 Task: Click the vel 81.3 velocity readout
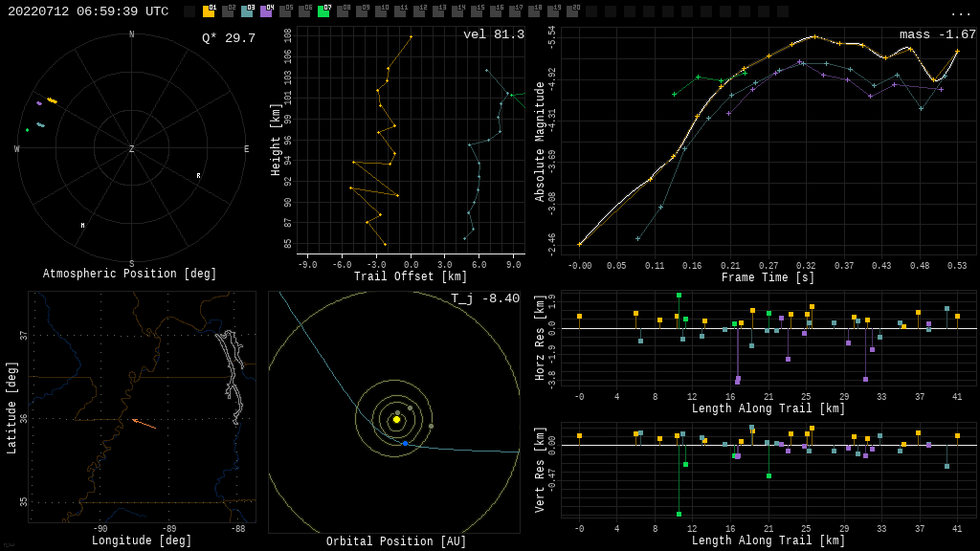click(493, 34)
